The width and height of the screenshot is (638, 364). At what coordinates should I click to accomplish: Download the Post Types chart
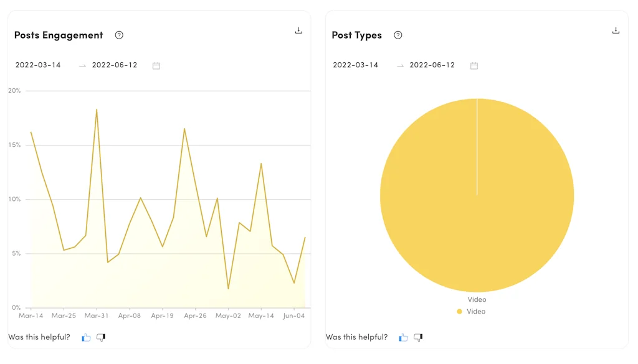[616, 30]
